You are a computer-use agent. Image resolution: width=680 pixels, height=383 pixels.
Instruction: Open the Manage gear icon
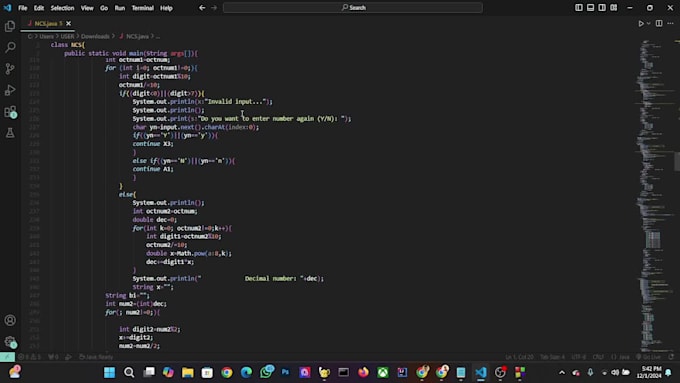pyautogui.click(x=10, y=341)
